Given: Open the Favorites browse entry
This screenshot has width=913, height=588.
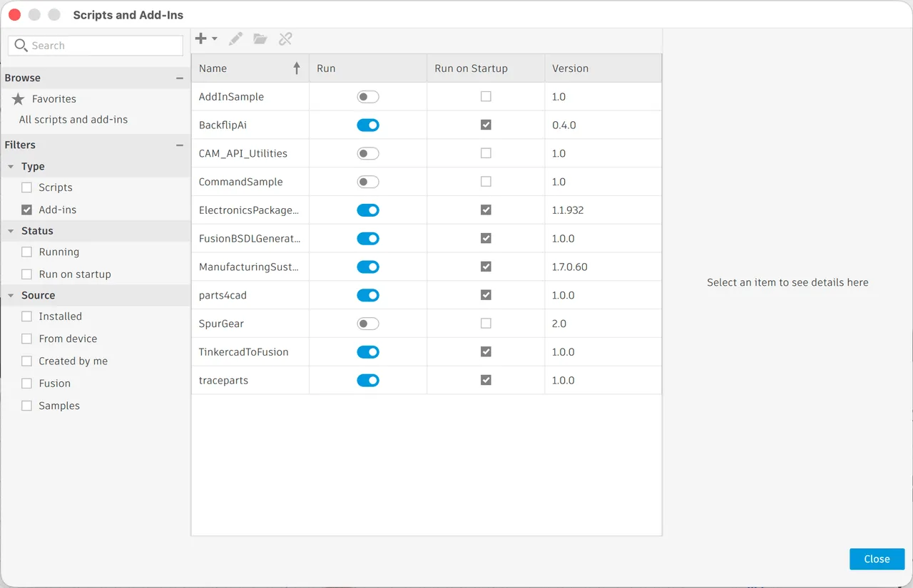Looking at the screenshot, I should tap(54, 99).
